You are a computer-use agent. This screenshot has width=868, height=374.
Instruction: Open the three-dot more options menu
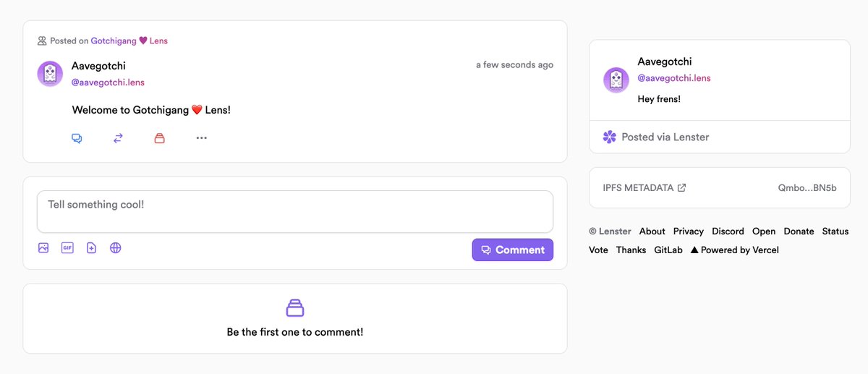click(x=202, y=137)
